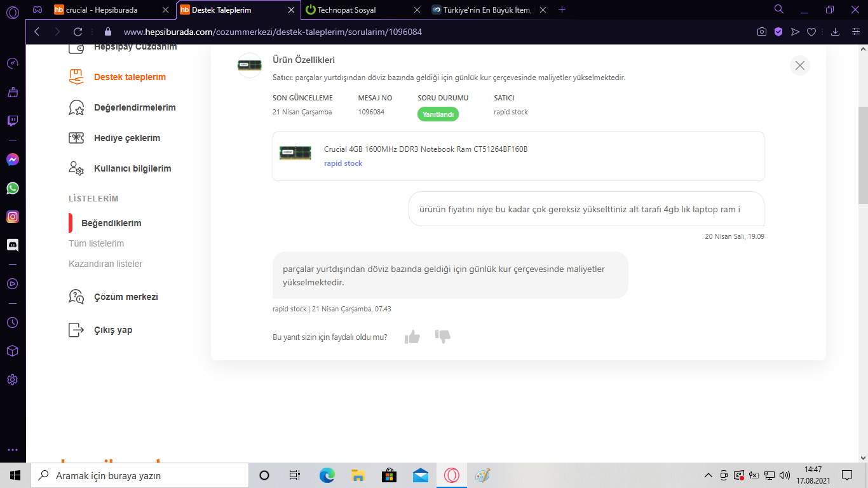This screenshot has width=868, height=488.
Task: Click the Yanıtlandı status badge
Action: click(x=438, y=114)
